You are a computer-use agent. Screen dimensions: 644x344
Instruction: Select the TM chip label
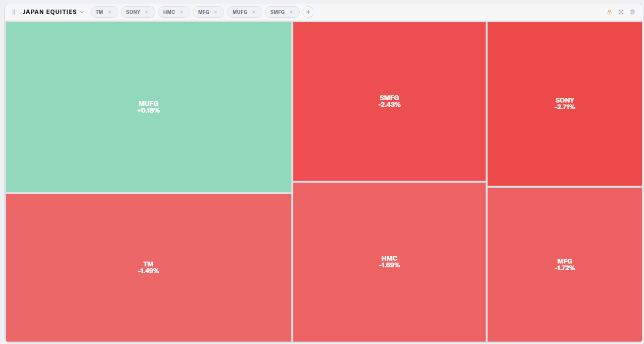[99, 12]
